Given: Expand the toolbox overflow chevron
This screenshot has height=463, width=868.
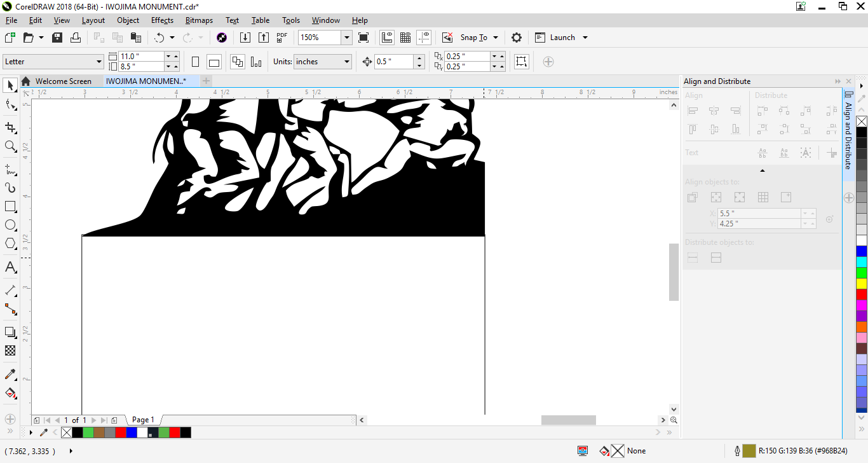Looking at the screenshot, I should (x=10, y=432).
